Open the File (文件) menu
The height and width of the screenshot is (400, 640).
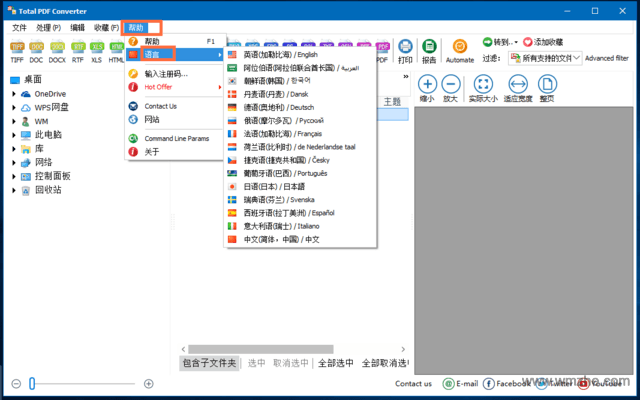pyautogui.click(x=19, y=28)
